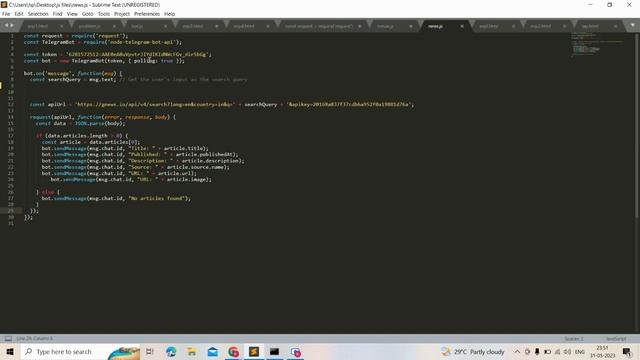Open the tab list dropdown arrow

(632, 25)
